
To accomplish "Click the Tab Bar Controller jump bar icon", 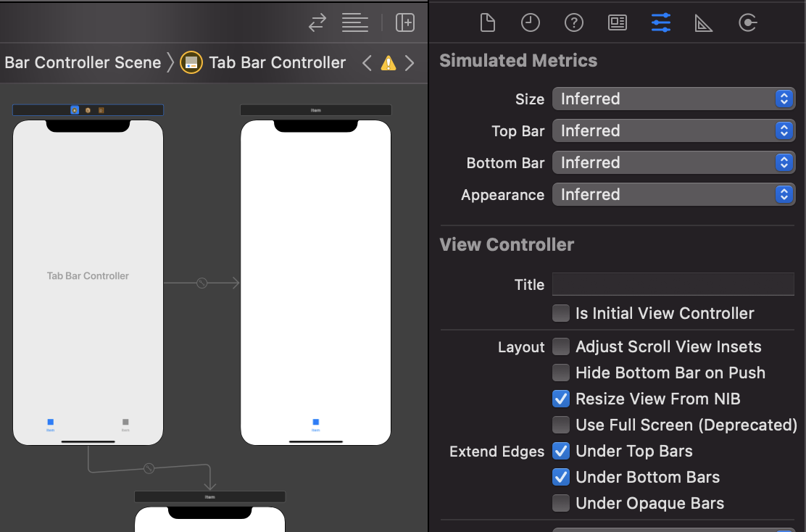I will 191,63.
